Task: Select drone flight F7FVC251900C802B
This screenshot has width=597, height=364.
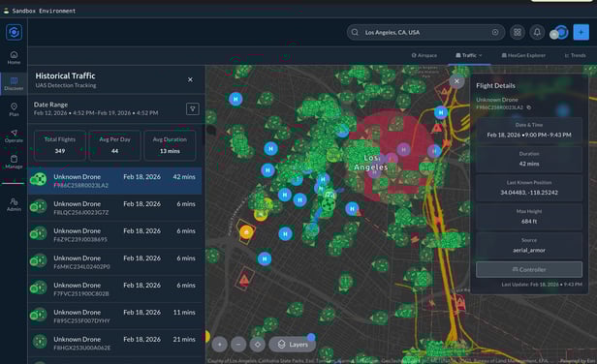Action: [x=115, y=288]
